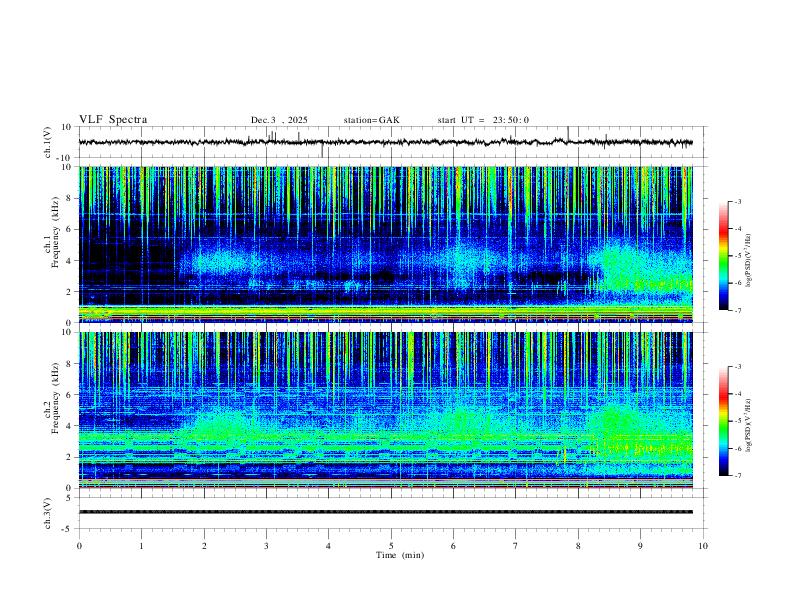Click the ch.1 colorbar '-3' tick label
This screenshot has width=792, height=612.
pyautogui.click(x=737, y=201)
